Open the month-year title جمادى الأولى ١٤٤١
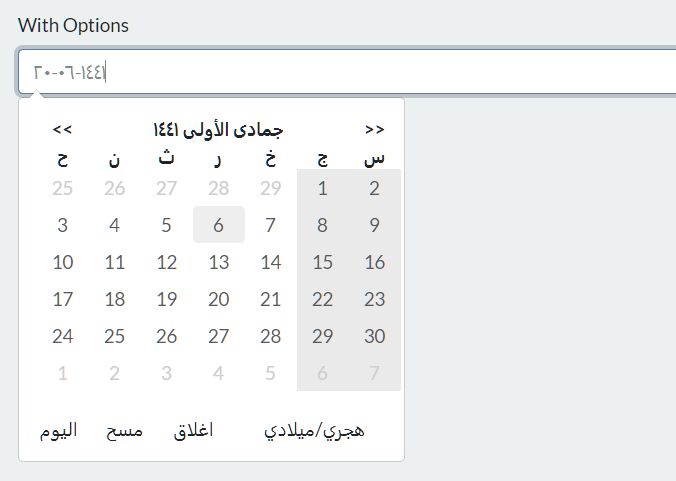The height and width of the screenshot is (481, 676). pos(218,130)
